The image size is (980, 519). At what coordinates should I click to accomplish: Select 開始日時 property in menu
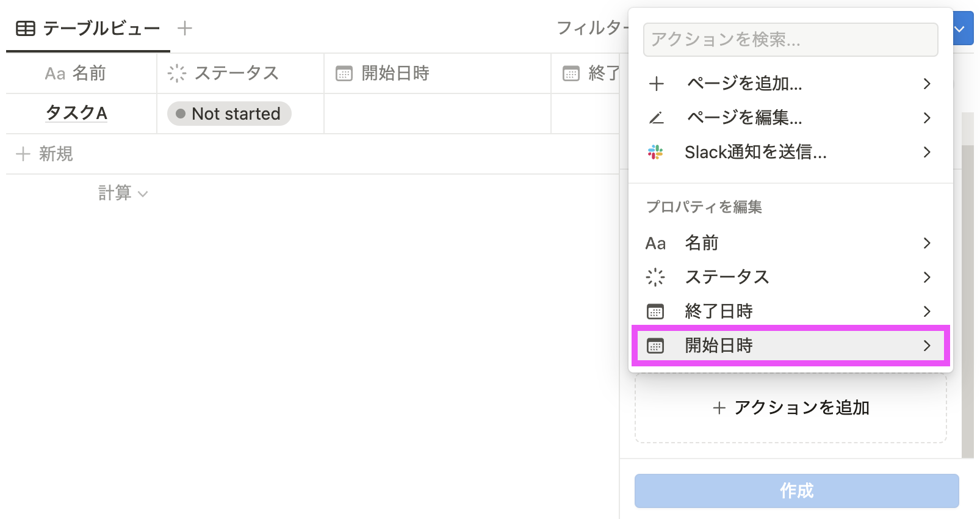pos(790,346)
